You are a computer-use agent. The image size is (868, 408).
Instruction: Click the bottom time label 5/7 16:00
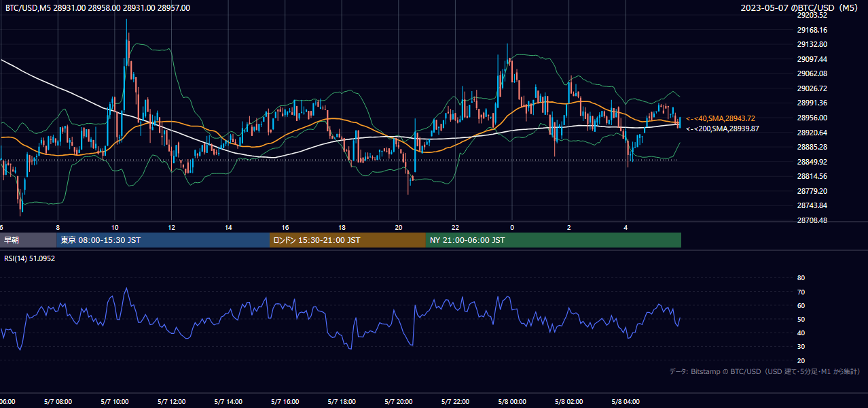click(285, 402)
